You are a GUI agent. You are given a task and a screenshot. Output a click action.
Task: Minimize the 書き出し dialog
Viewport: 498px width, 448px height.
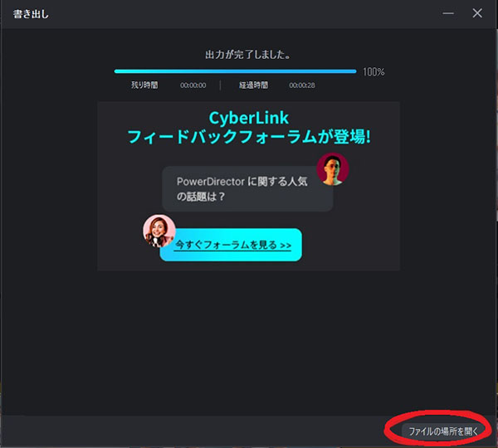pos(448,13)
